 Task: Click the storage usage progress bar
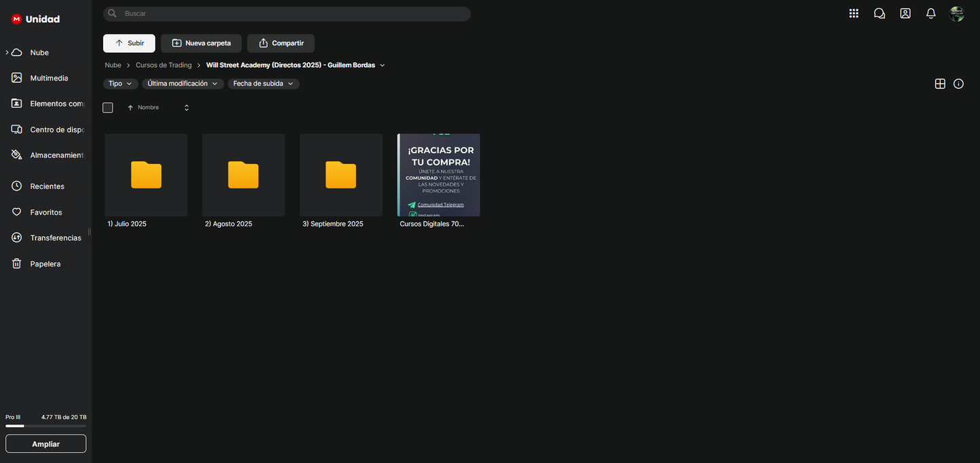click(x=45, y=426)
